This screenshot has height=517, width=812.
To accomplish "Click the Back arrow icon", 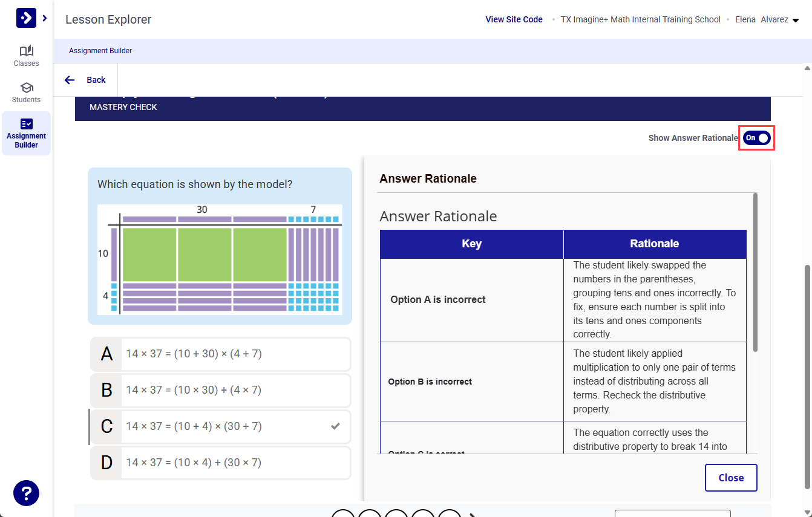I will coord(70,79).
